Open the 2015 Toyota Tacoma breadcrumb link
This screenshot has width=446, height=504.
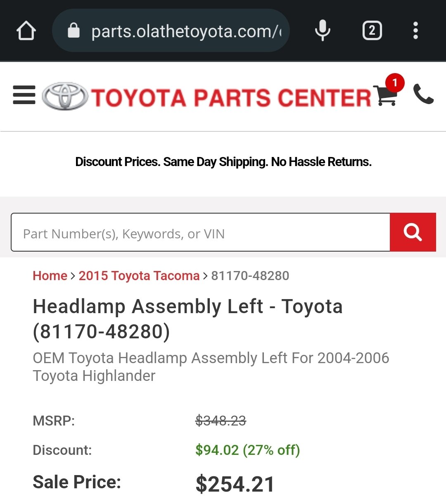139,276
